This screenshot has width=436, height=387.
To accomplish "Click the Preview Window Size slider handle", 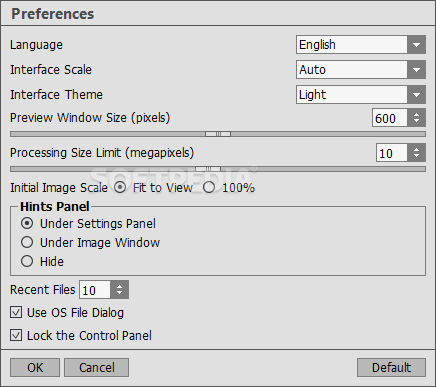I will 218,134.
